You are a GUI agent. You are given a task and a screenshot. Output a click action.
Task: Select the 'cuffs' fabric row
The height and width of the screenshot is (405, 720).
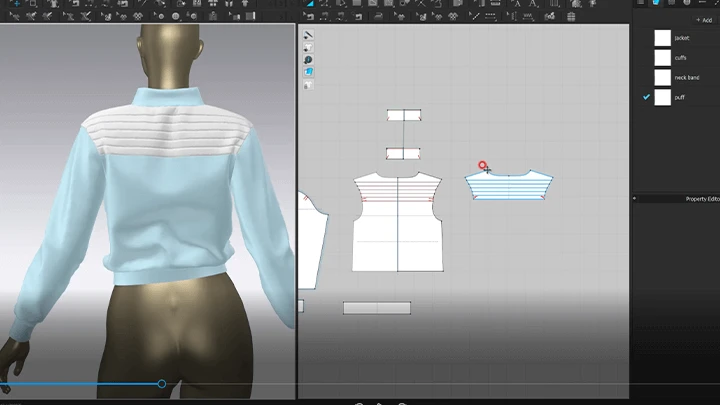point(681,58)
